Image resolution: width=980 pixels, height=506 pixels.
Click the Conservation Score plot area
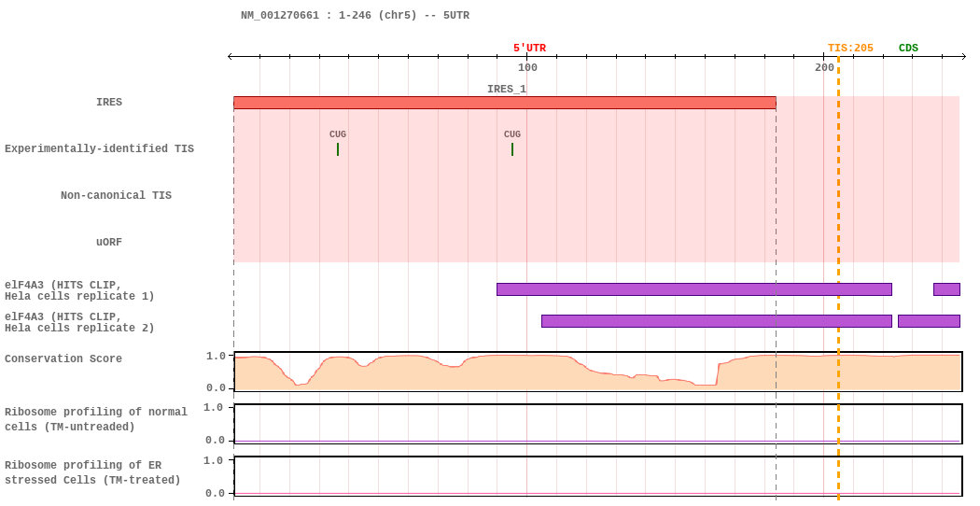pos(597,372)
